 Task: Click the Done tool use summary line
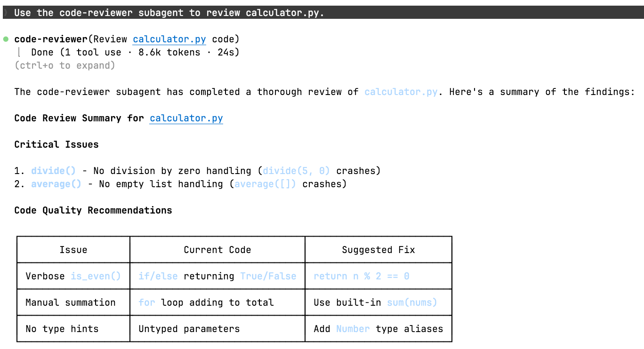[135, 52]
